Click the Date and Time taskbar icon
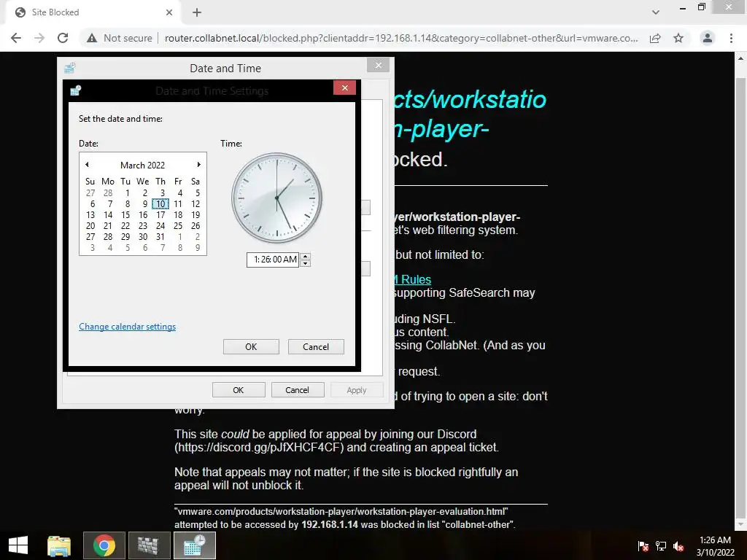This screenshot has height=560, width=747. pyautogui.click(x=194, y=545)
